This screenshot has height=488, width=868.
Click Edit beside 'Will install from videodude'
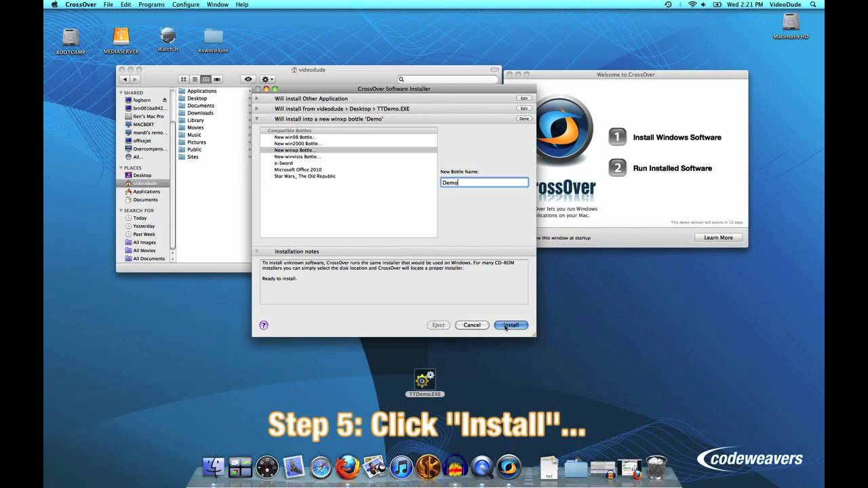tap(524, 108)
